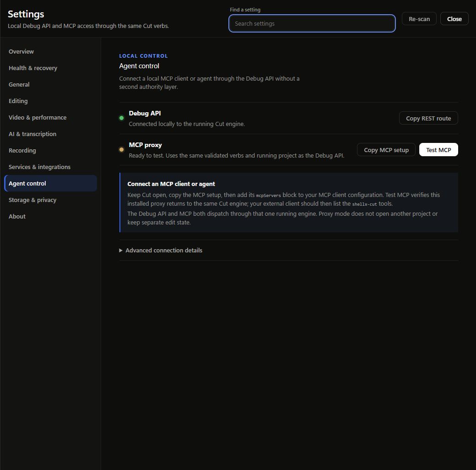
Task: Click the 'Debug API and MCP both dispatch' paragraph
Action: point(282,218)
